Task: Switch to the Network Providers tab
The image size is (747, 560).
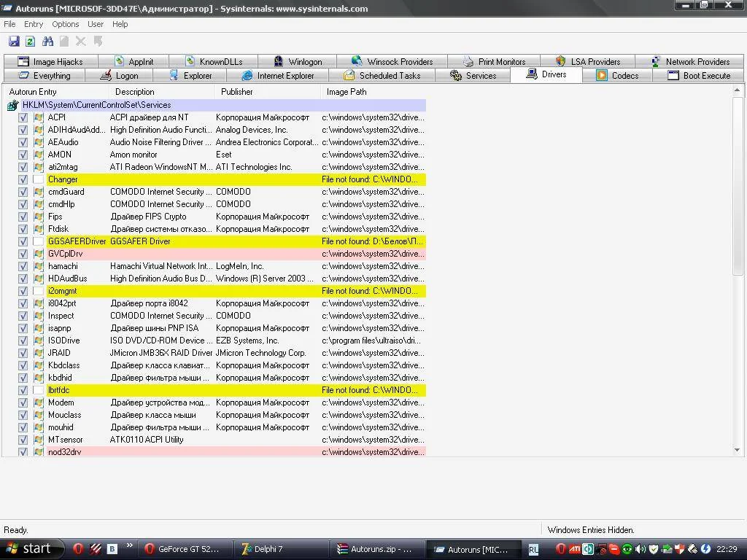Action: 689,61
